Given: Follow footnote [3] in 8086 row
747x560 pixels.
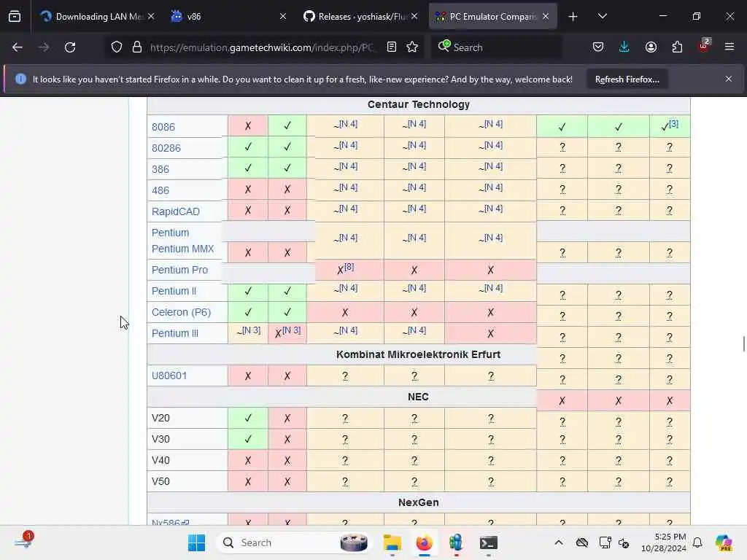Looking at the screenshot, I should pyautogui.click(x=673, y=124).
